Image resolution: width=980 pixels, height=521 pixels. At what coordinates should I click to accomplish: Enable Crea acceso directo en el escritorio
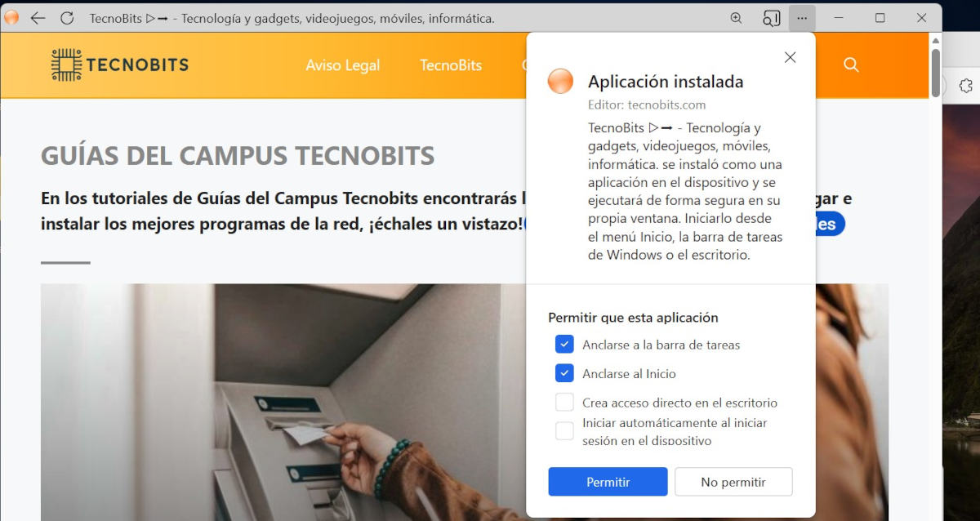pyautogui.click(x=564, y=403)
